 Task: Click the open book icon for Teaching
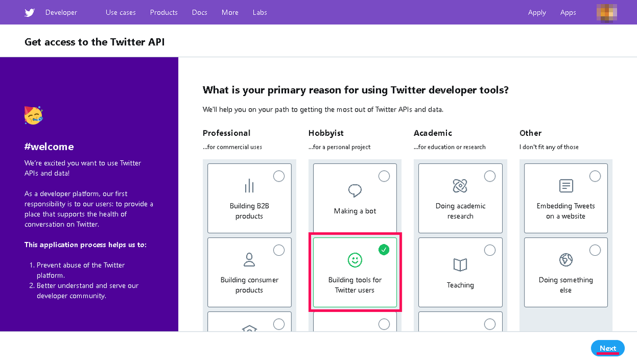click(460, 264)
